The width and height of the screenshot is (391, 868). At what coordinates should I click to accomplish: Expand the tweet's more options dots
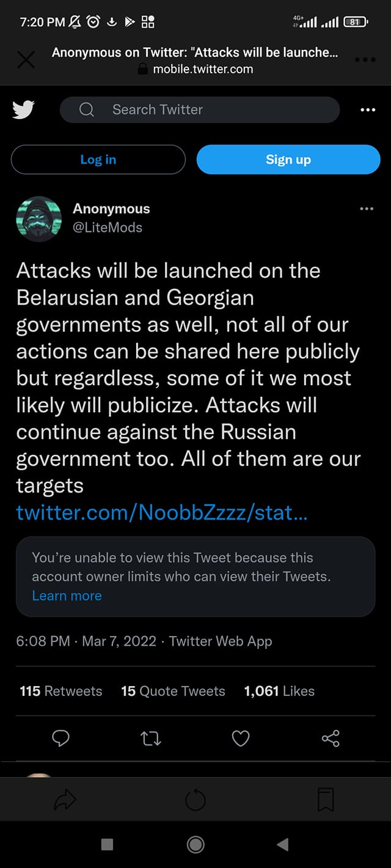coord(367,209)
